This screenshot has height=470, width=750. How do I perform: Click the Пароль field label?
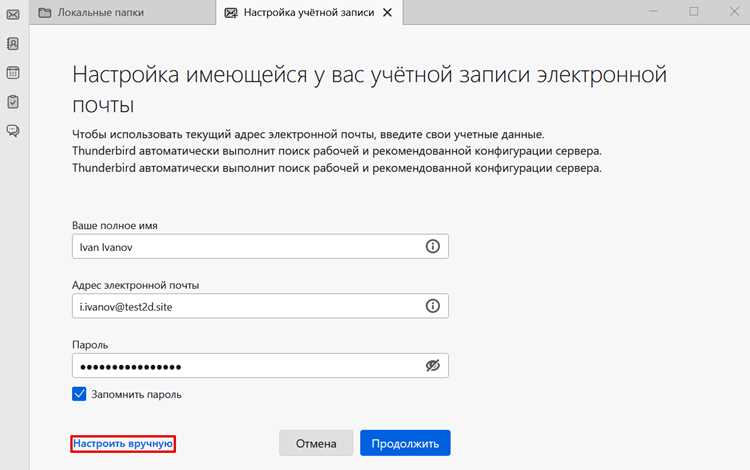[x=90, y=345]
